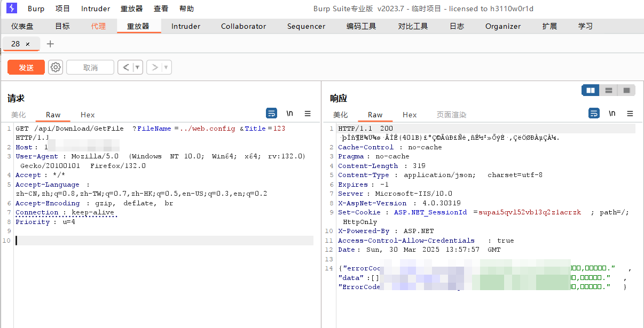Screen dimensions: 644x328
Task: Click Accept-Encoding header in request
Action: pyautogui.click(x=48, y=203)
